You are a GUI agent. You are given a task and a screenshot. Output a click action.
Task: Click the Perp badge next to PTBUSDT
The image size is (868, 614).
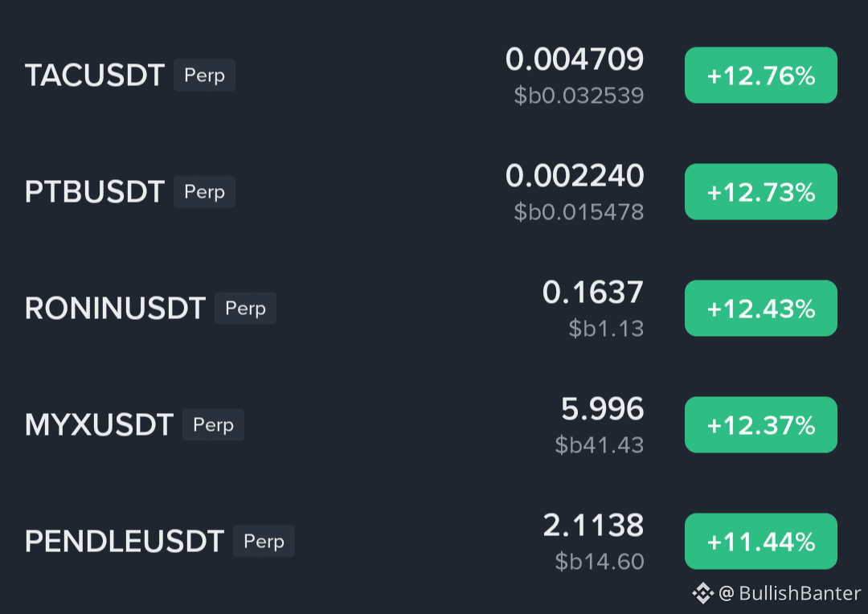tap(204, 192)
